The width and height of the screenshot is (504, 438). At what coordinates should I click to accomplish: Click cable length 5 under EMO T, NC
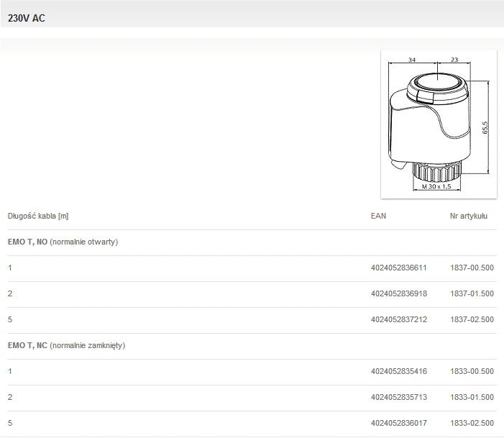pyautogui.click(x=10, y=423)
